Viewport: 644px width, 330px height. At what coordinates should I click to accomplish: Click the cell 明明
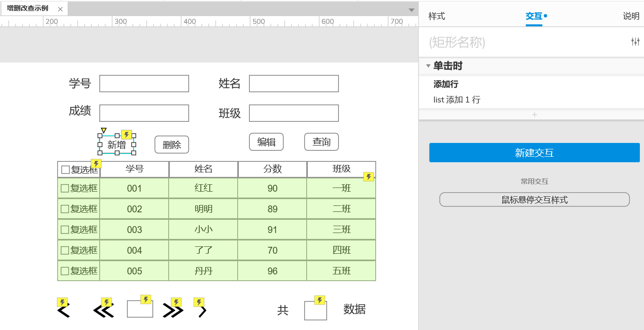tap(203, 209)
